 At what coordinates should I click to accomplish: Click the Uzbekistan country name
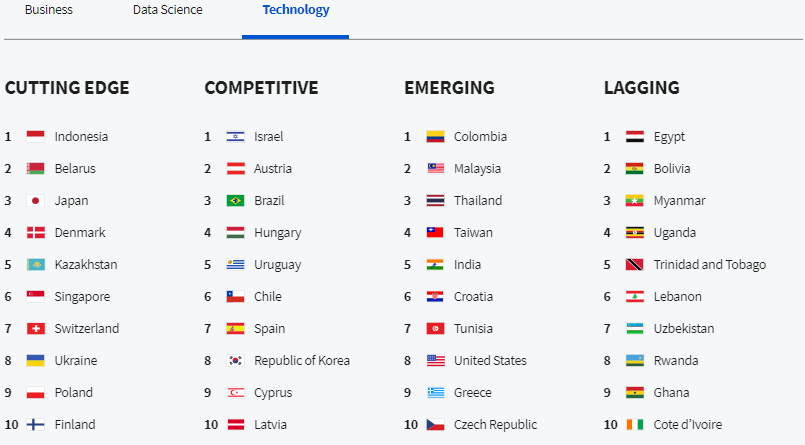click(x=683, y=328)
